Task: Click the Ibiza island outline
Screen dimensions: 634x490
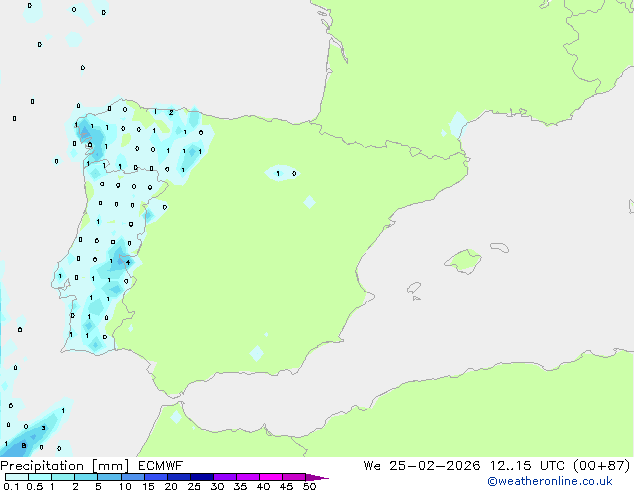Action: pos(414,288)
